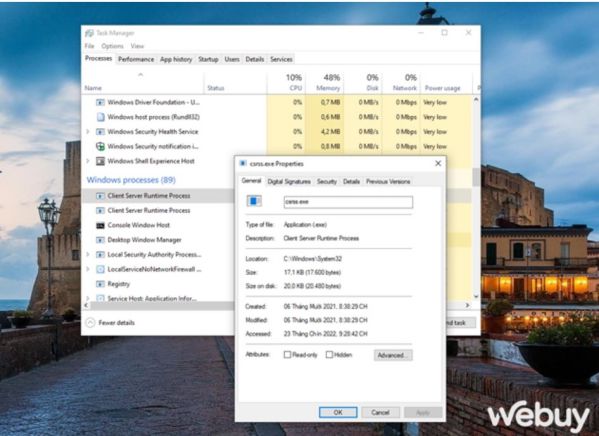Collapse view using Fewer details arrow icon
The width and height of the screenshot is (599, 436).
click(90, 323)
